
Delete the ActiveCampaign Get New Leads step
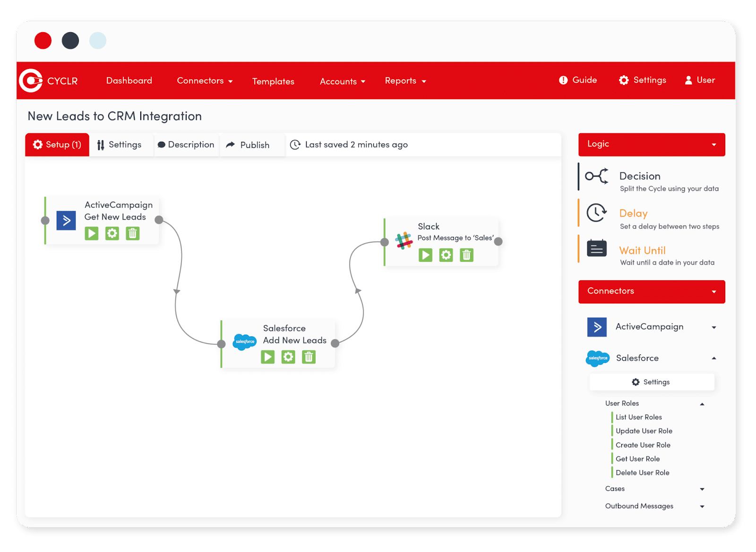coord(132,233)
